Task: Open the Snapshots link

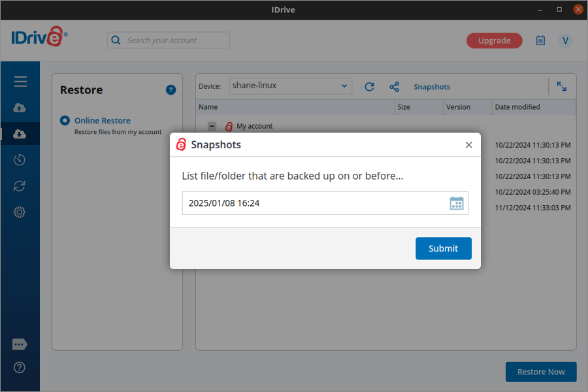Action: click(432, 87)
